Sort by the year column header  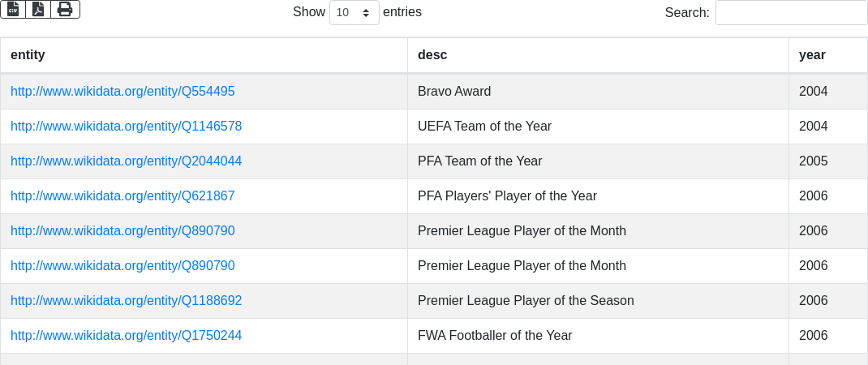[812, 55]
